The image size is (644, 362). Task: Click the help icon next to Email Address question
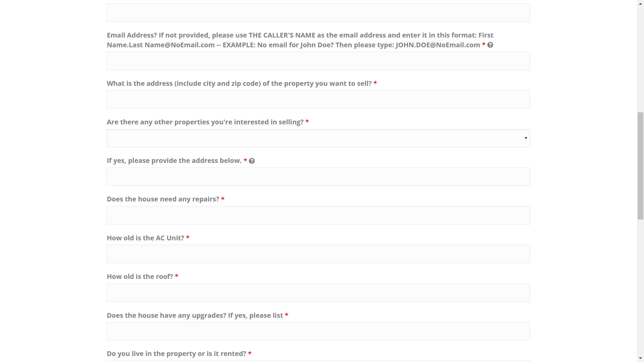490,45
